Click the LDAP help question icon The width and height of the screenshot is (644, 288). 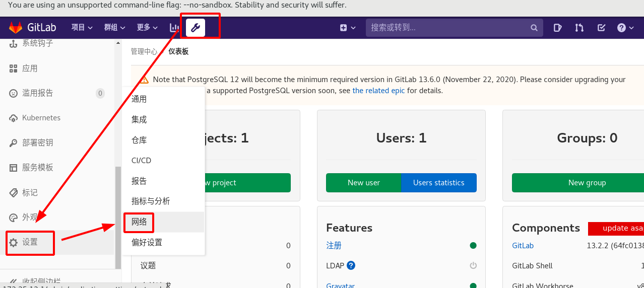(351, 265)
